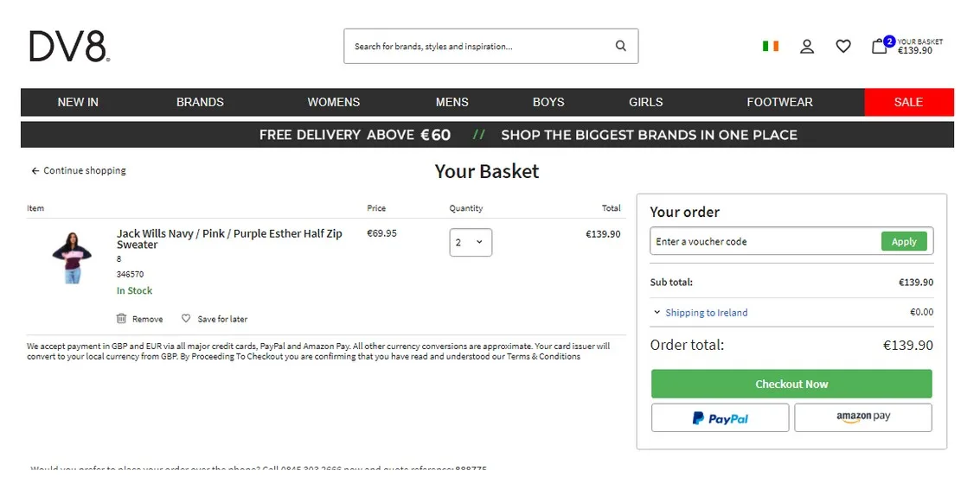Image resolution: width=980 pixels, height=477 pixels.
Task: Open the wishlist heart icon
Action: click(843, 47)
